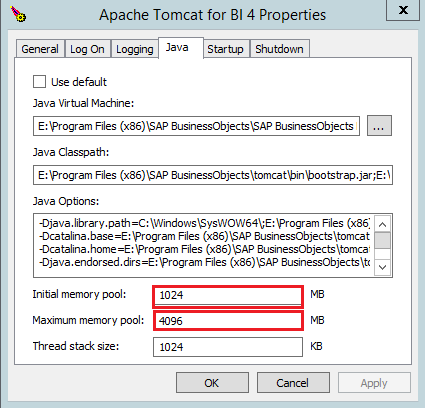Click the Thread stack size field
Screen dimensions: 425x408
pyautogui.click(x=228, y=347)
